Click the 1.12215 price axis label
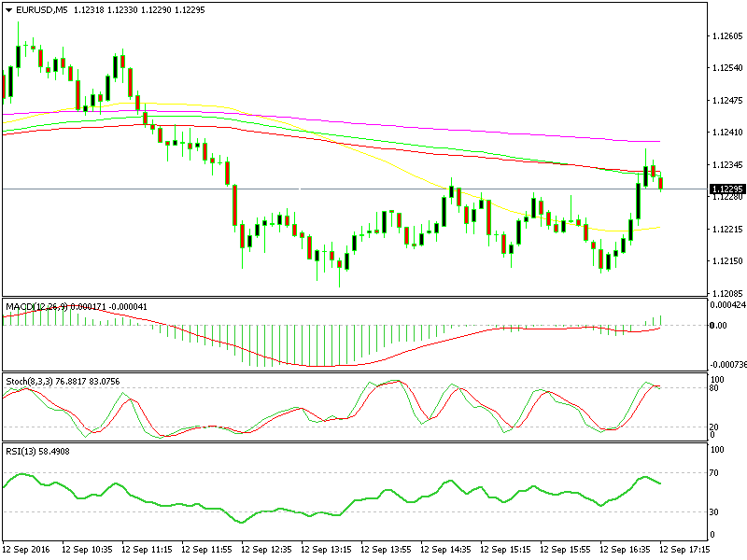This screenshot has height=560, width=747. click(727, 230)
